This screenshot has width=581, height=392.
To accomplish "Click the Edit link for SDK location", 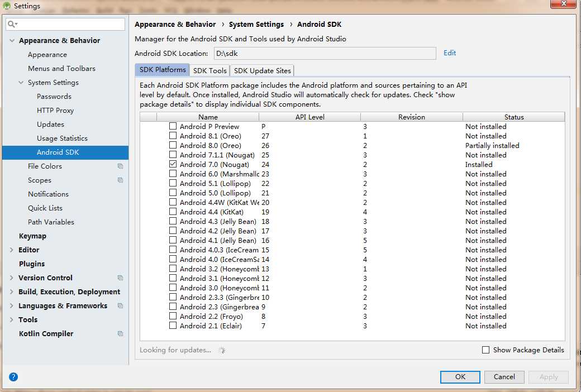I will [x=450, y=53].
